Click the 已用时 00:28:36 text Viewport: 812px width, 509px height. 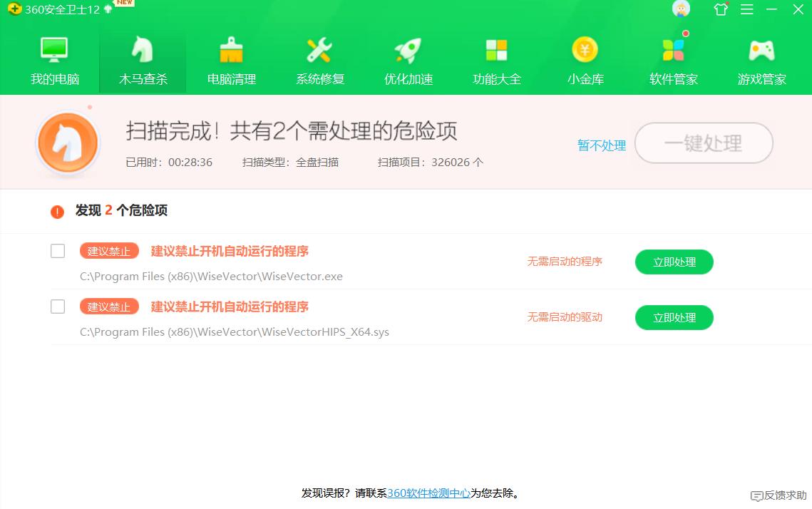coord(169,163)
